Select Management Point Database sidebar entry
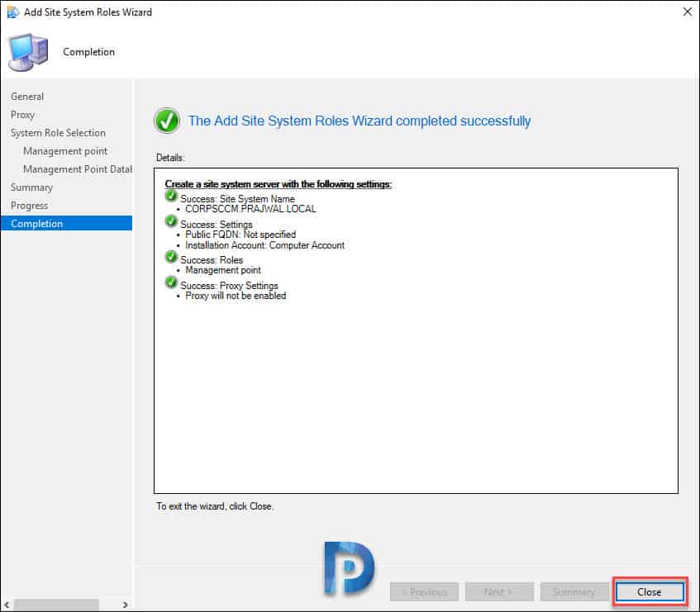The width and height of the screenshot is (700, 612). tap(78, 169)
